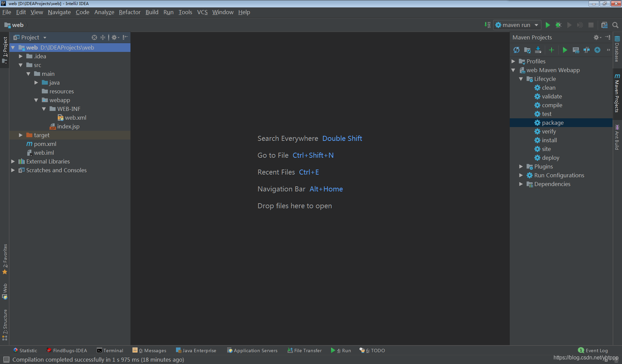
Task: Hide the Maven Projects panel
Action: [x=608, y=37]
